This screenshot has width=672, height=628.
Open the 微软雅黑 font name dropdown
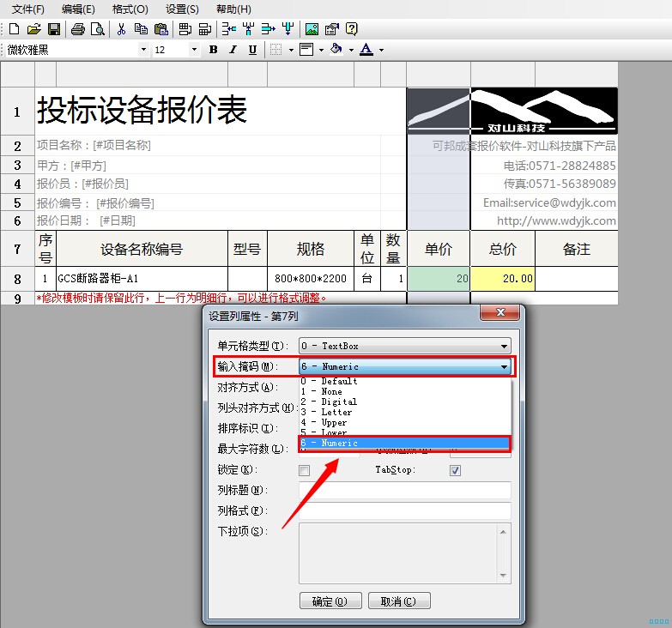pos(143,50)
